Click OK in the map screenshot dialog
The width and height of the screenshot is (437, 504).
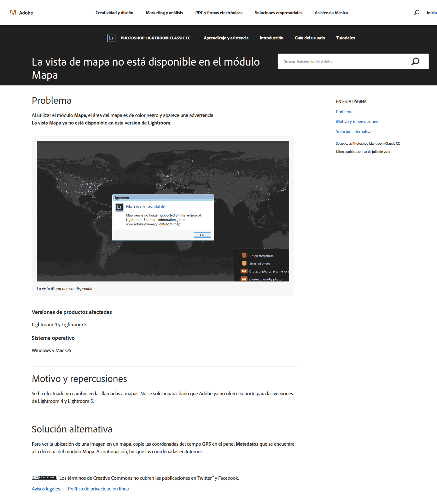pyautogui.click(x=202, y=235)
